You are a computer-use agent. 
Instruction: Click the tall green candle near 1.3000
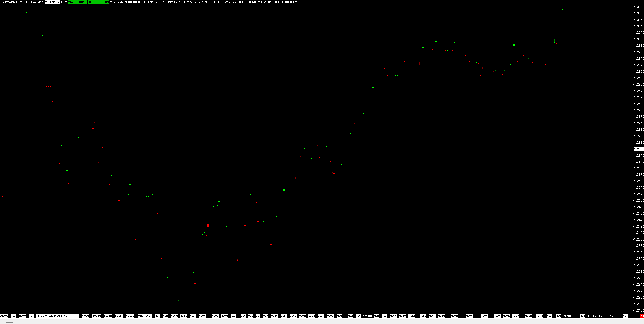point(555,41)
